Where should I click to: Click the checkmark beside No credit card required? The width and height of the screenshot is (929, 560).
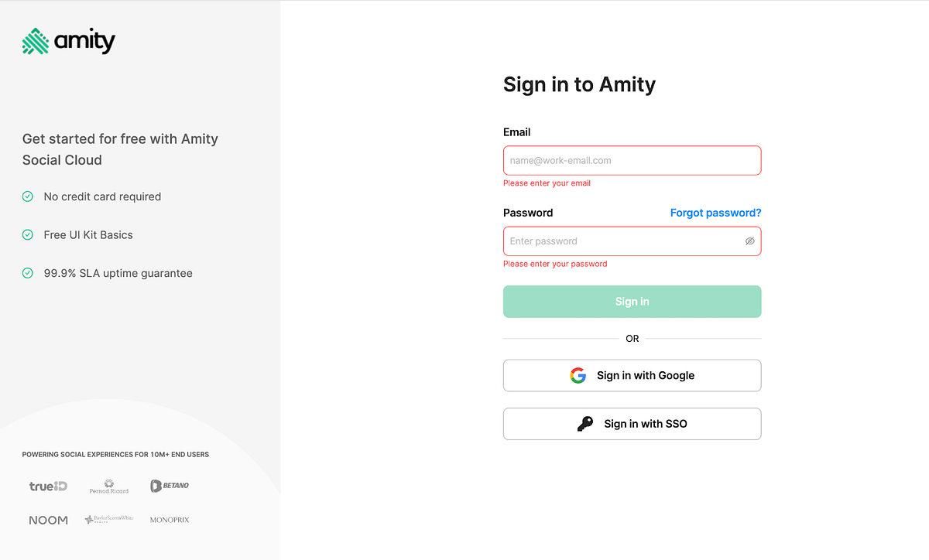(27, 196)
